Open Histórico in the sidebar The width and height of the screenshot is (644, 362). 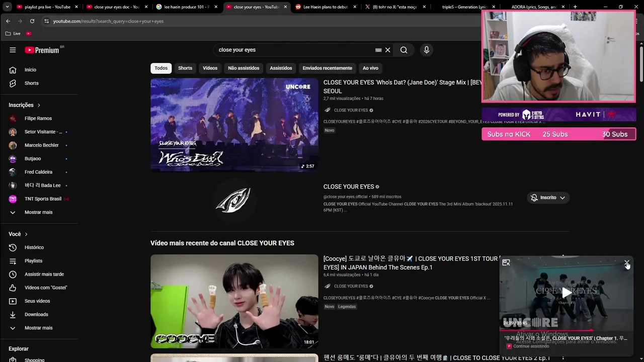[x=39, y=247]
